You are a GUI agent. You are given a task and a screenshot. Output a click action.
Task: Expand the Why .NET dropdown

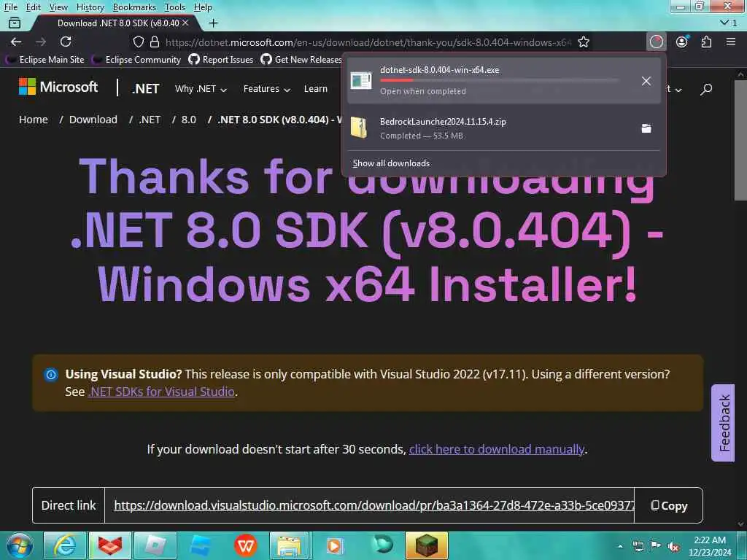click(x=201, y=88)
